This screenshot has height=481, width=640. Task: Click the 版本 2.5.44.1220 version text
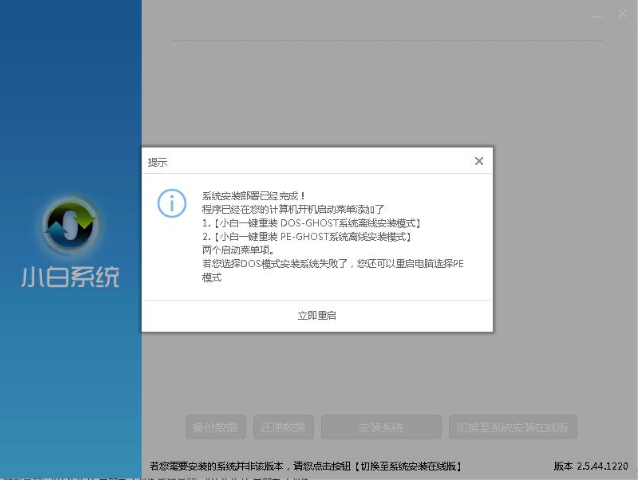click(x=591, y=466)
